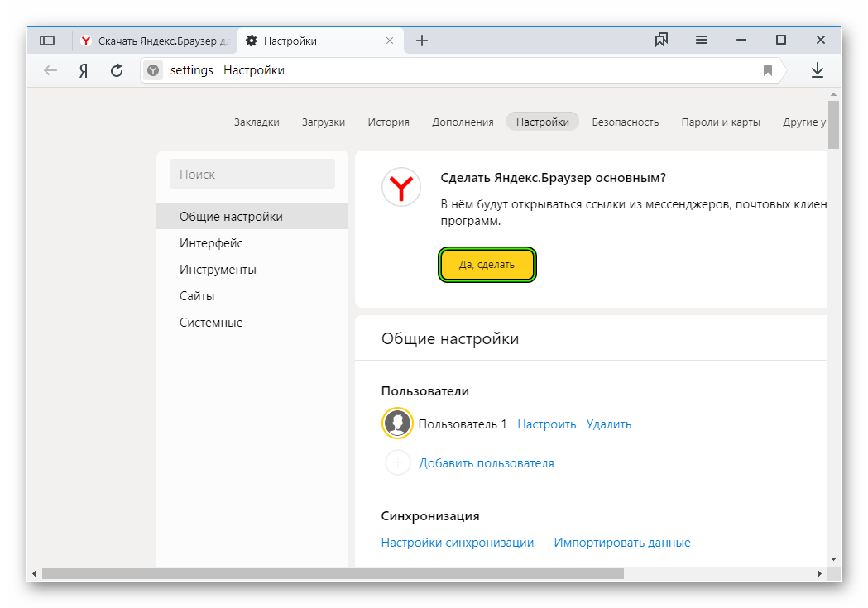The height and width of the screenshot is (608, 868).
Task: Click Импортировать данные link
Action: click(622, 543)
